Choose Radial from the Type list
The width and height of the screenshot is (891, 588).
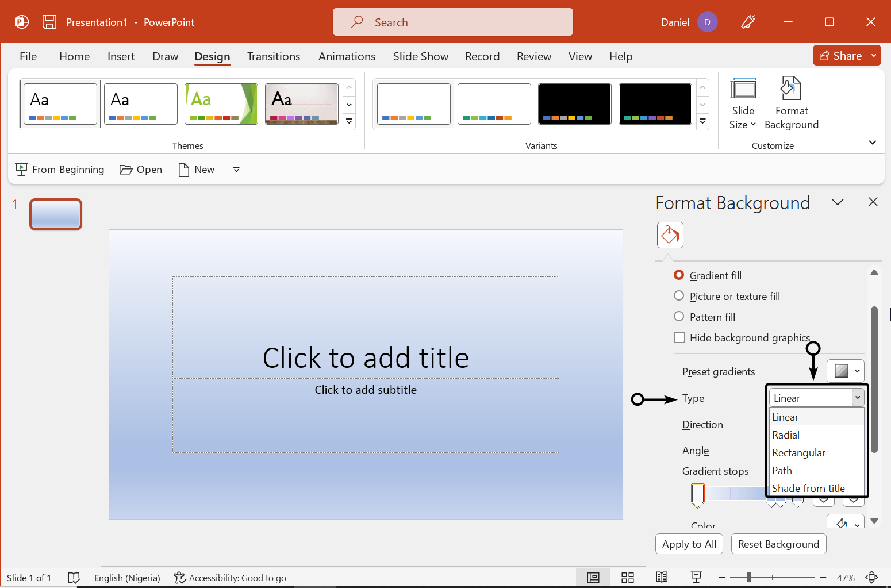(x=786, y=435)
